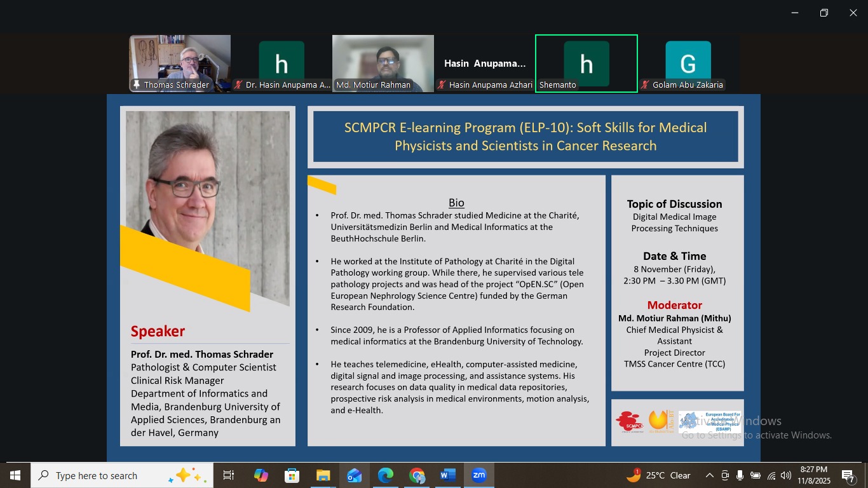The height and width of the screenshot is (488, 868).
Task: Click the Task View icon
Action: [229, 475]
